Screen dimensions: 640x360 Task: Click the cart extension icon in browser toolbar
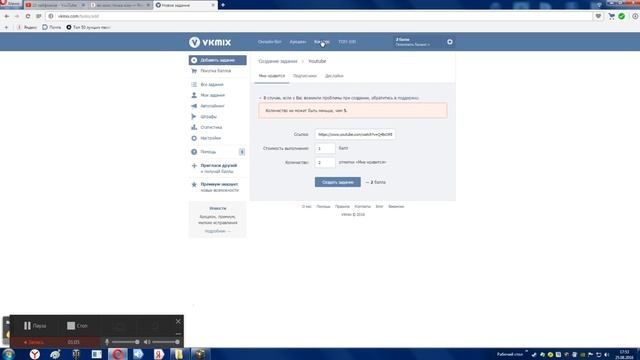[x=611, y=16]
